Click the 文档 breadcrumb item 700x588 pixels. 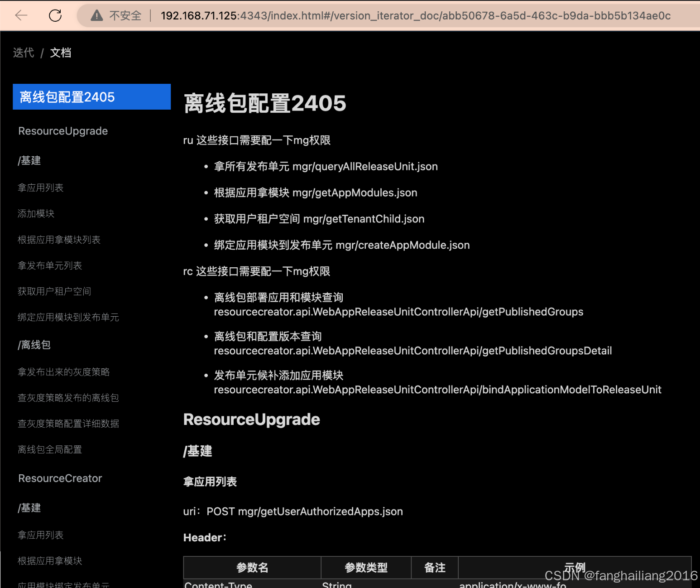tap(61, 53)
